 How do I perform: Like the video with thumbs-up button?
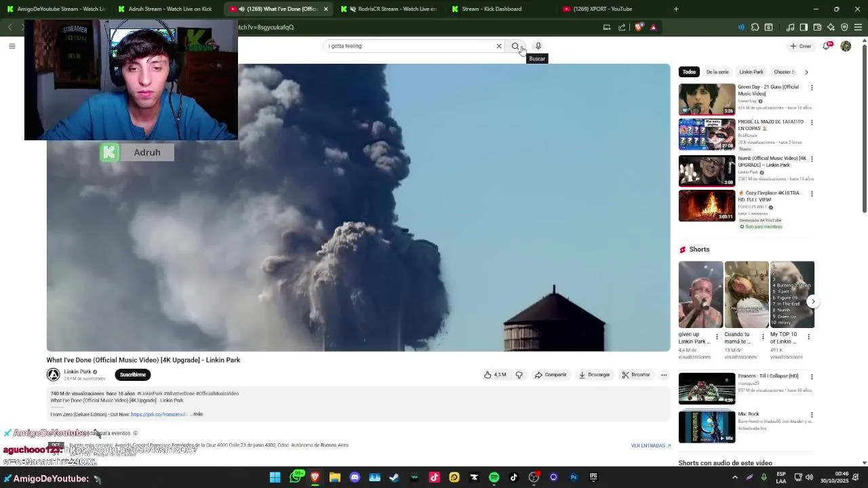(495, 375)
